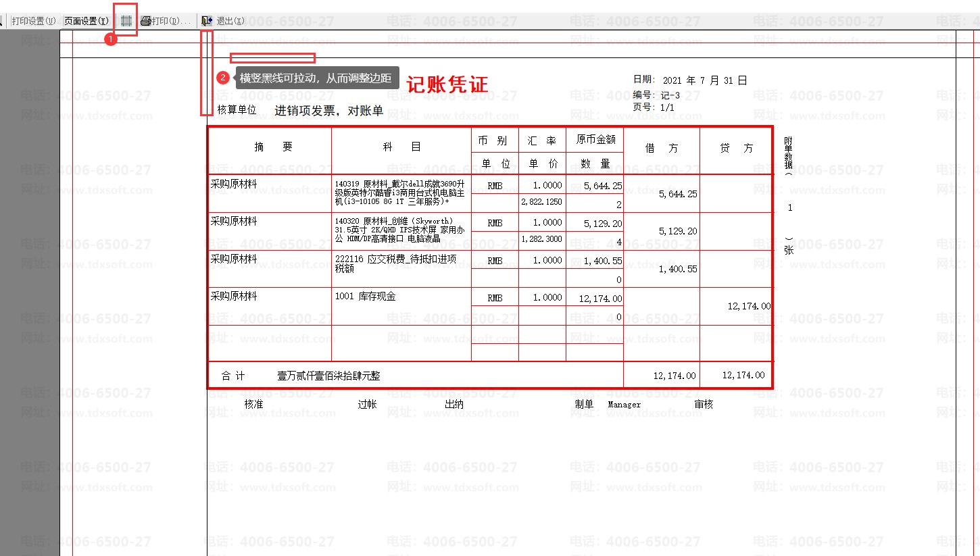Click the gray margin-adjustment tooltip text
Image resolution: width=980 pixels, height=556 pixels.
tap(316, 78)
